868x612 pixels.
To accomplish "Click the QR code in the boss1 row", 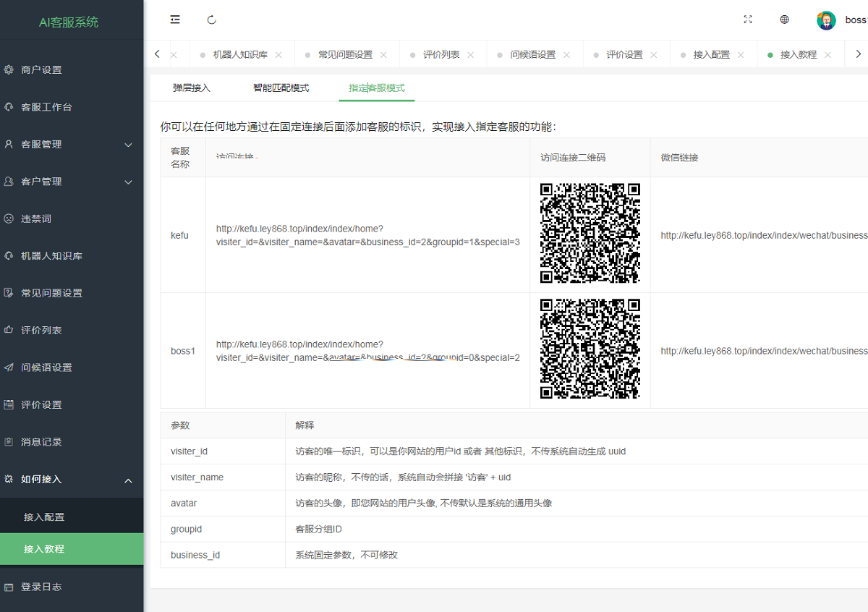I will click(590, 349).
